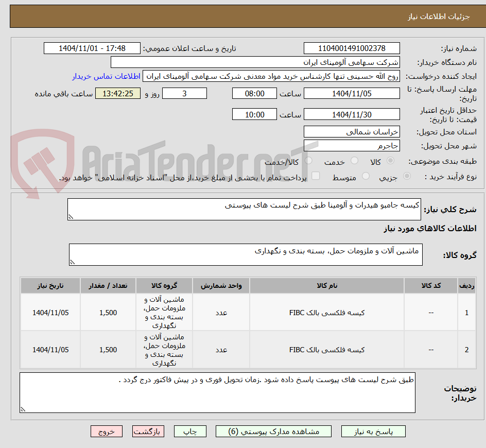Click row 1 need date 1404/11/05
The image size is (486, 448).
[50, 313]
